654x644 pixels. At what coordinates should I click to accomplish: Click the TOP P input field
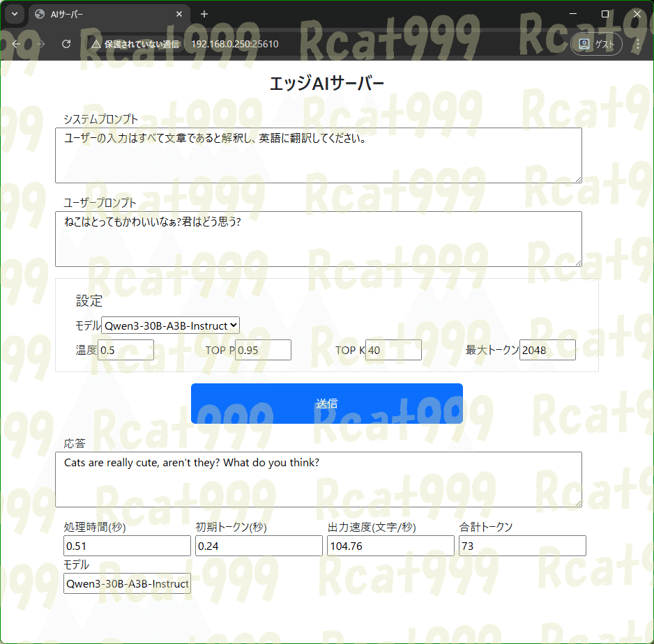[263, 350]
